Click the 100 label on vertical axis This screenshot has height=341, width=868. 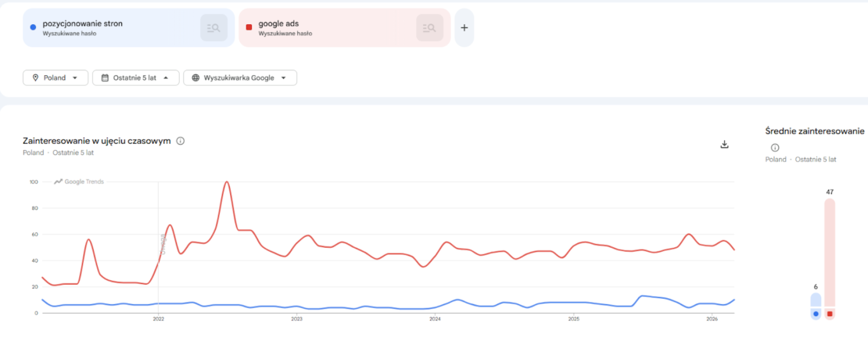(x=33, y=182)
